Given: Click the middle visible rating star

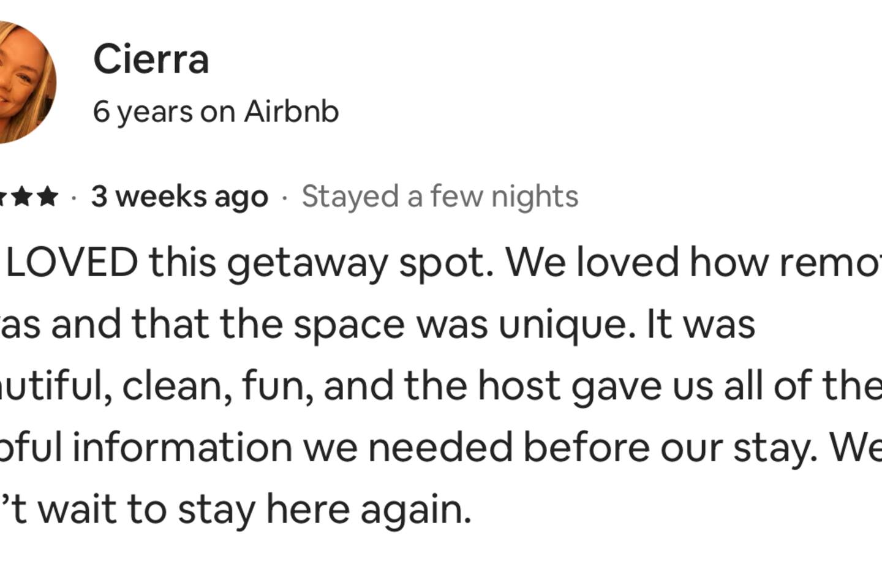Looking at the screenshot, I should (x=24, y=197).
